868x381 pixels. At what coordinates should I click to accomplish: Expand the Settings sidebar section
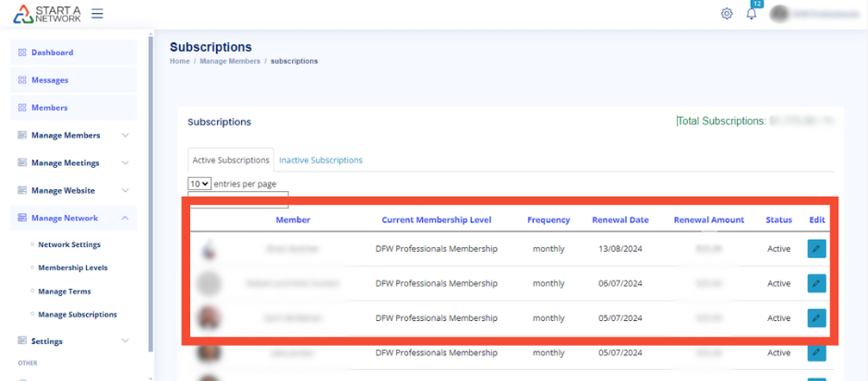(126, 341)
